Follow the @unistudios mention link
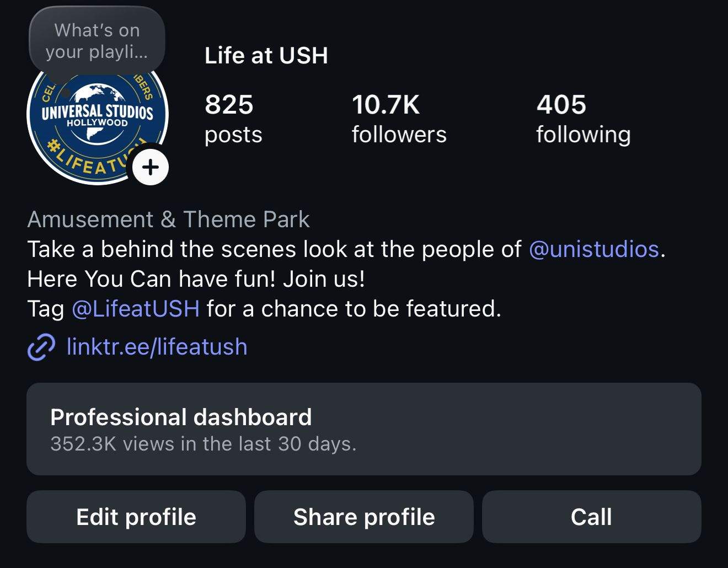This screenshot has width=728, height=568. click(x=594, y=249)
